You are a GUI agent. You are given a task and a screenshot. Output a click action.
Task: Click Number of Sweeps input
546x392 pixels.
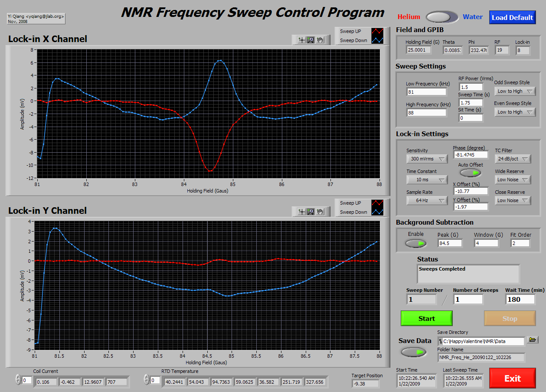coord(468,299)
